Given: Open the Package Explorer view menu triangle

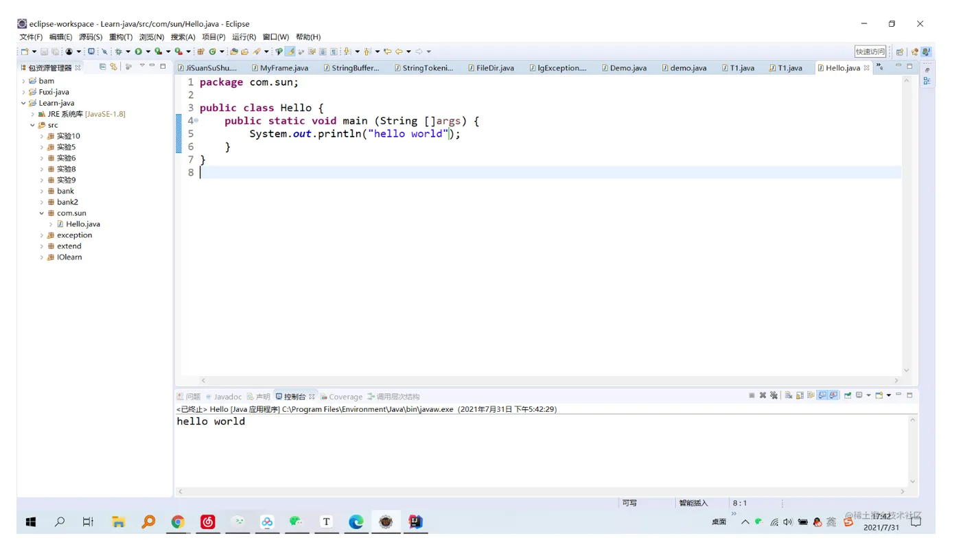Looking at the screenshot, I should (x=142, y=66).
